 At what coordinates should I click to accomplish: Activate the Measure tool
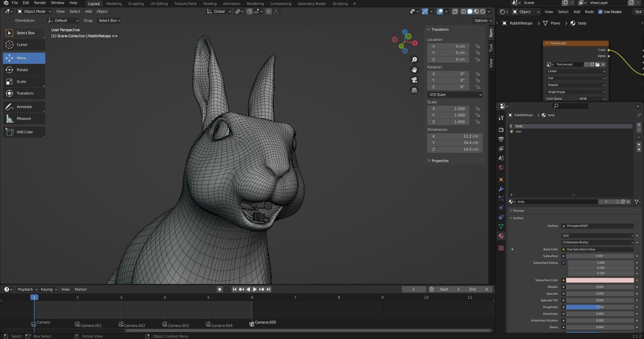click(24, 118)
